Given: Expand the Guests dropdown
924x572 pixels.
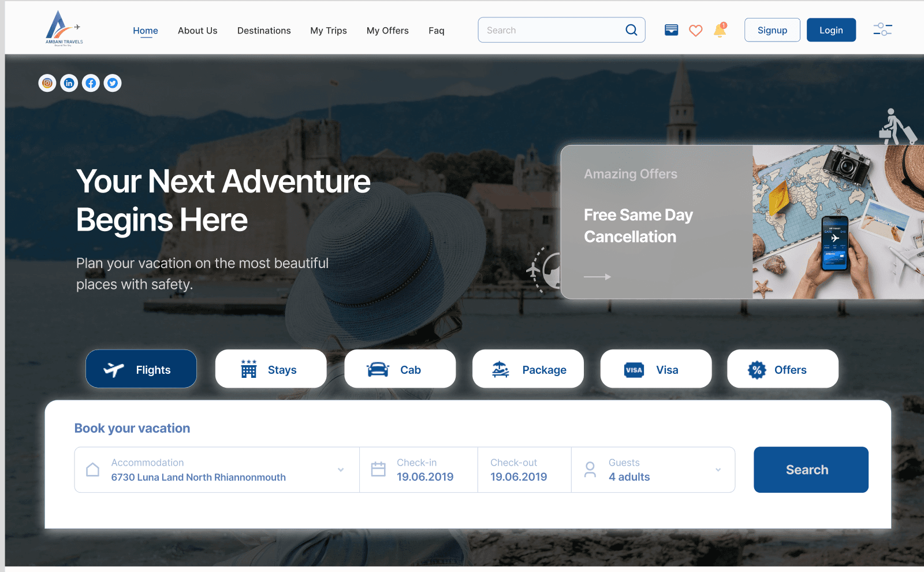Looking at the screenshot, I should point(718,470).
